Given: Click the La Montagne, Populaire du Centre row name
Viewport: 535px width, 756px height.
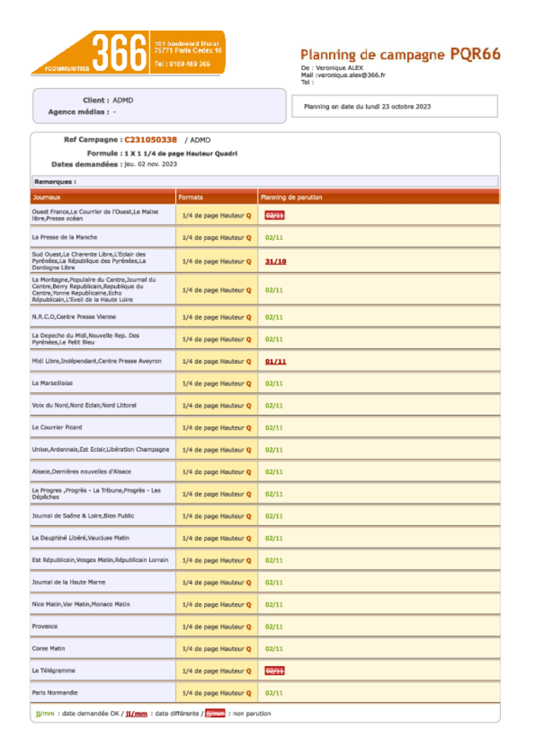Looking at the screenshot, I should pyautogui.click(x=94, y=289).
